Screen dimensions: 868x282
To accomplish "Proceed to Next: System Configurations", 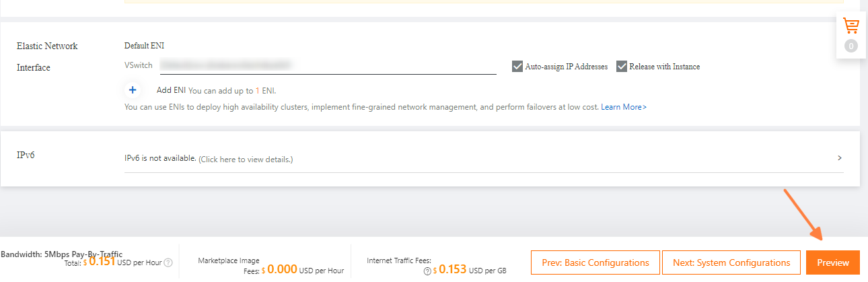I will point(731,262).
